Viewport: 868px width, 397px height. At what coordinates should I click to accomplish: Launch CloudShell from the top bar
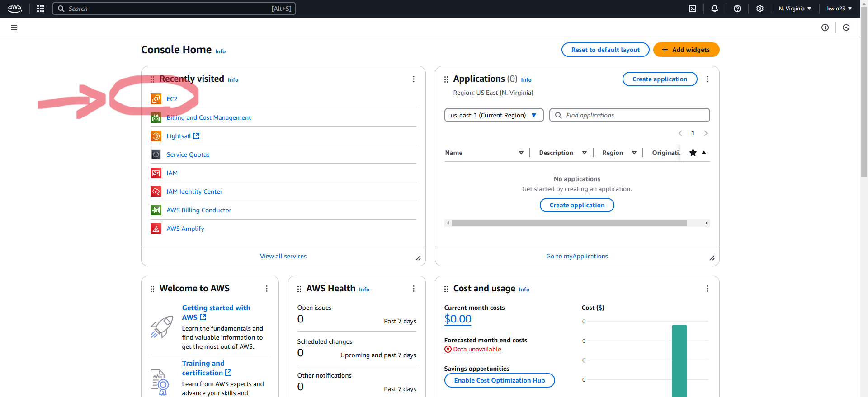point(693,9)
